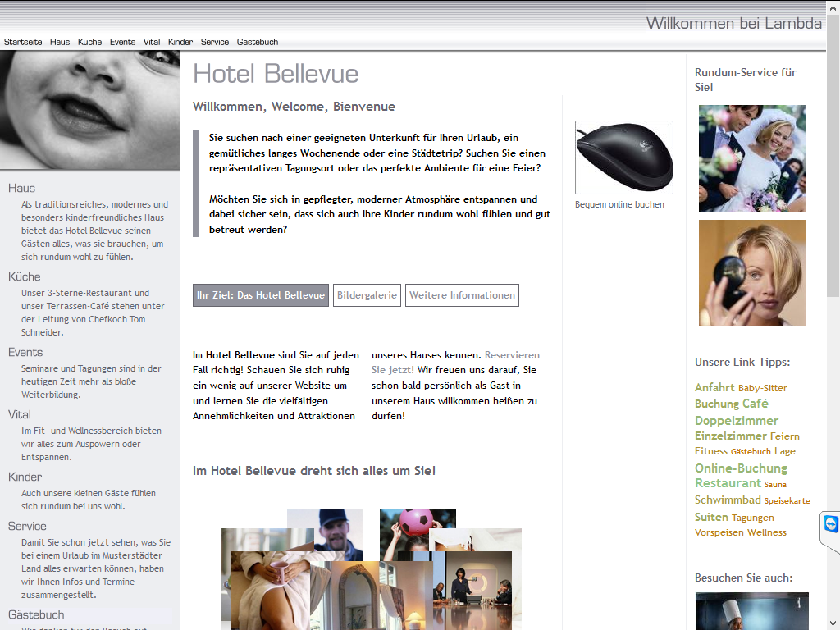Click the computer mouse booking image

pos(624,157)
